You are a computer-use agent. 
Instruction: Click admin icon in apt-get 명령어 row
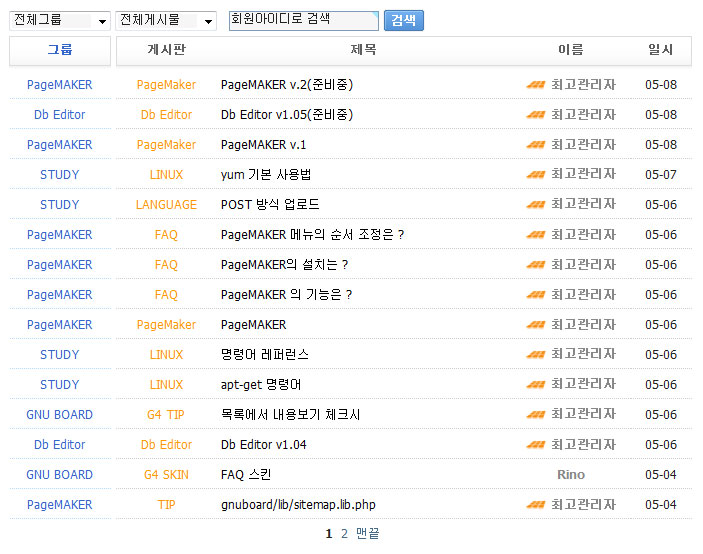click(535, 385)
